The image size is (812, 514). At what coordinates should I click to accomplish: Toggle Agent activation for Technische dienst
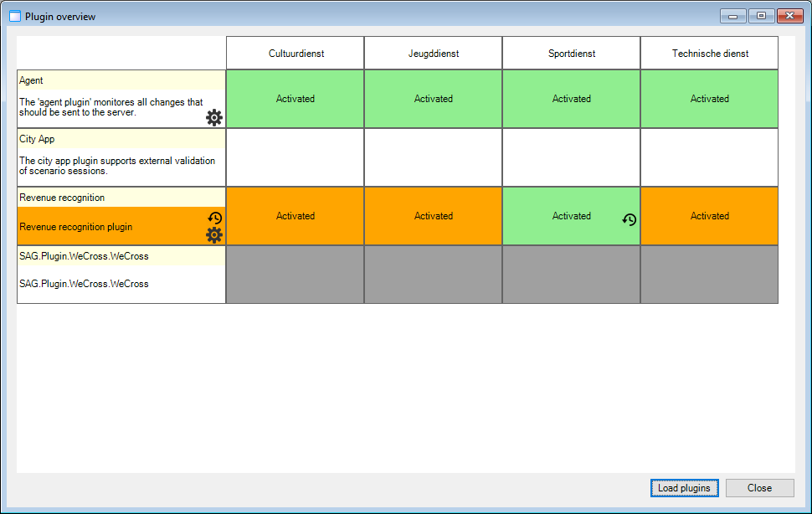(709, 99)
